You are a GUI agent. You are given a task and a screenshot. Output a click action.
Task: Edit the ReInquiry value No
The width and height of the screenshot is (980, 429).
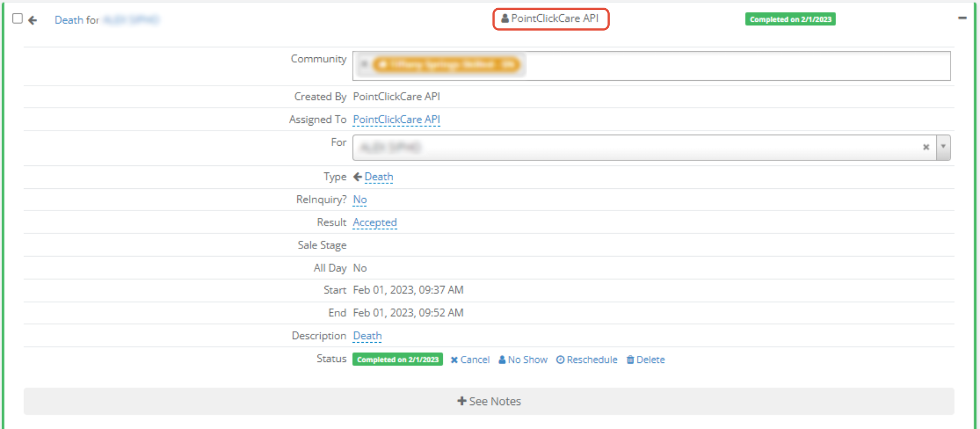point(360,200)
